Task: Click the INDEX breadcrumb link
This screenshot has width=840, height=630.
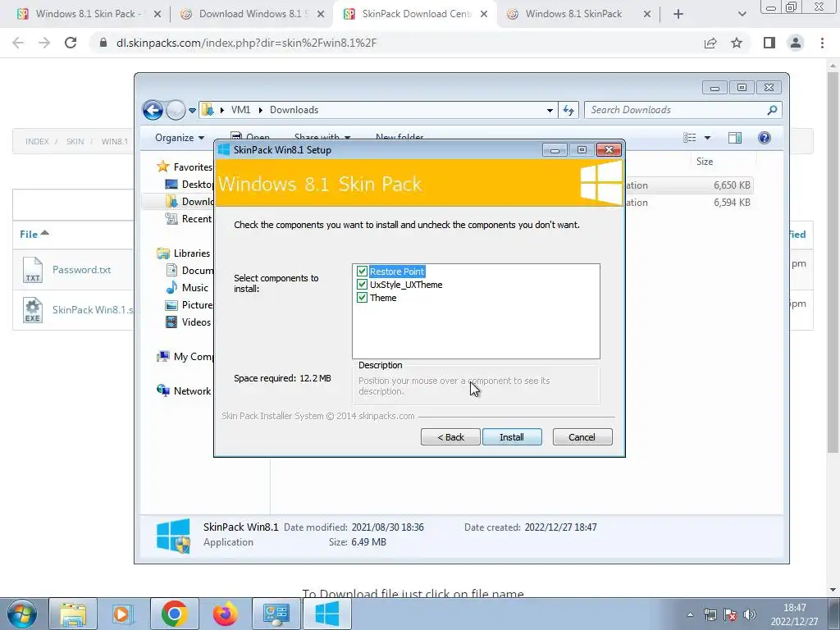Action: [x=37, y=141]
